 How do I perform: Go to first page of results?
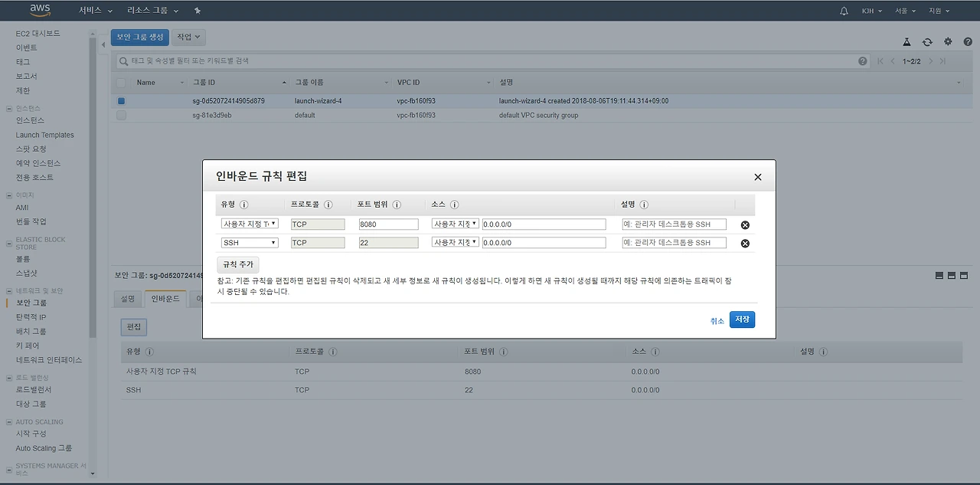pos(880,61)
